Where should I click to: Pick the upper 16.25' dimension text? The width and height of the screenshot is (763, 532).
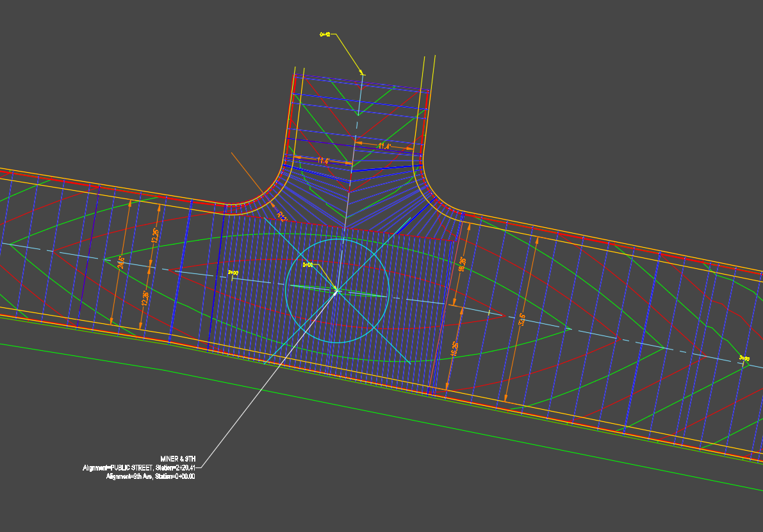click(463, 264)
